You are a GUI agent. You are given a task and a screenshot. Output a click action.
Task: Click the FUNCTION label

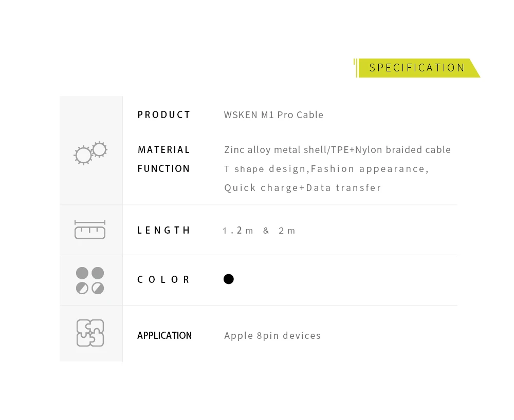[x=163, y=168]
